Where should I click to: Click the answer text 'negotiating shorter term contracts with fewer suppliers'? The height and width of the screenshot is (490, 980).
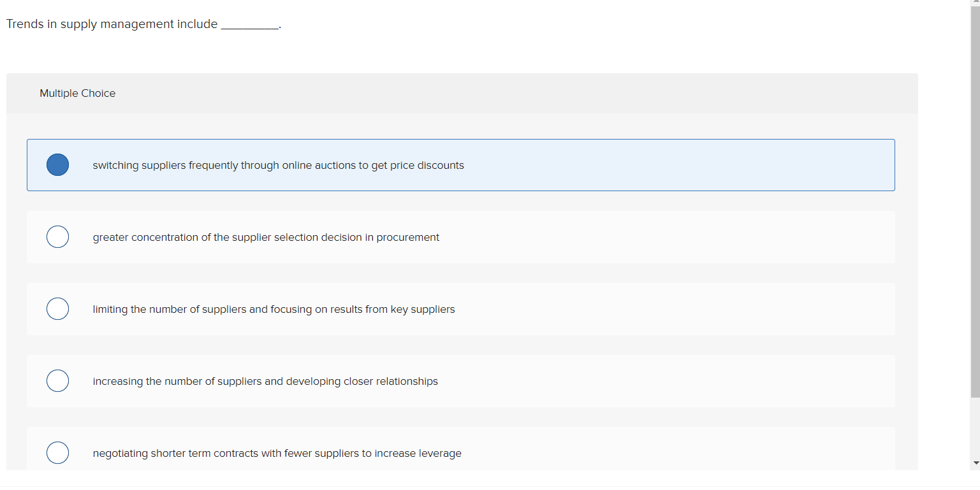point(226,454)
